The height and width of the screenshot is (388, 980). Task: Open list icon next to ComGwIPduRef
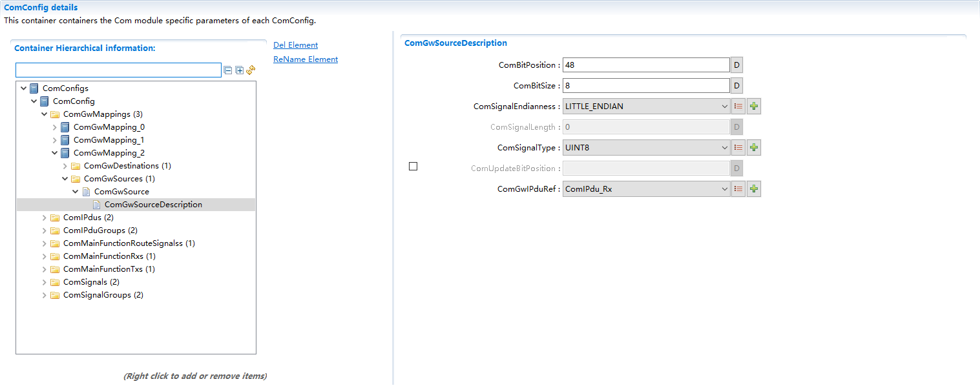(738, 189)
